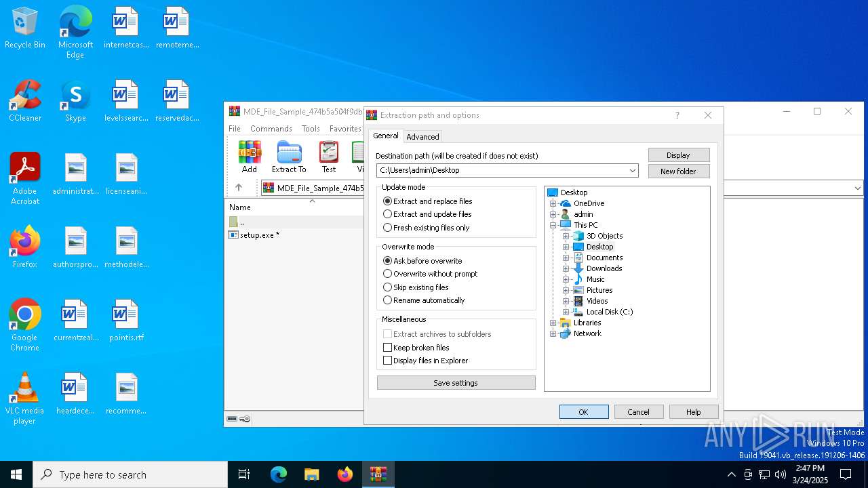Viewport: 868px width, 488px height.
Task: Select Fresh existing files only option
Action: [427, 228]
